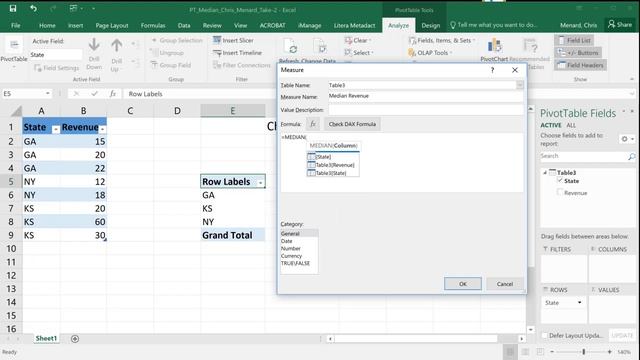Click OK in the Measure dialog
This screenshot has height=360, width=640.
pyautogui.click(x=462, y=284)
